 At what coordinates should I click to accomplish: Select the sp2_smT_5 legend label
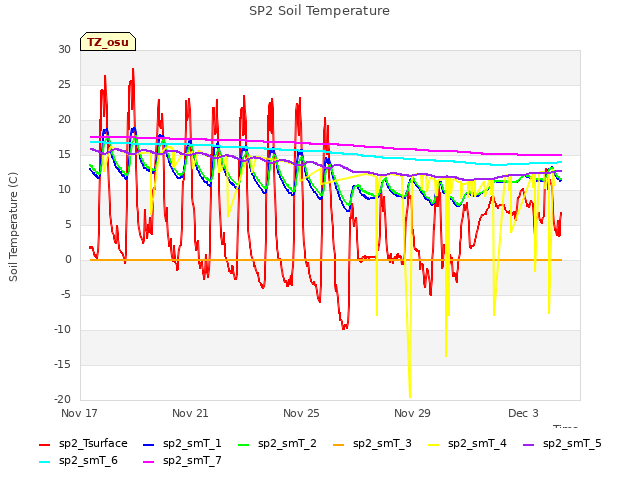pyautogui.click(x=572, y=444)
